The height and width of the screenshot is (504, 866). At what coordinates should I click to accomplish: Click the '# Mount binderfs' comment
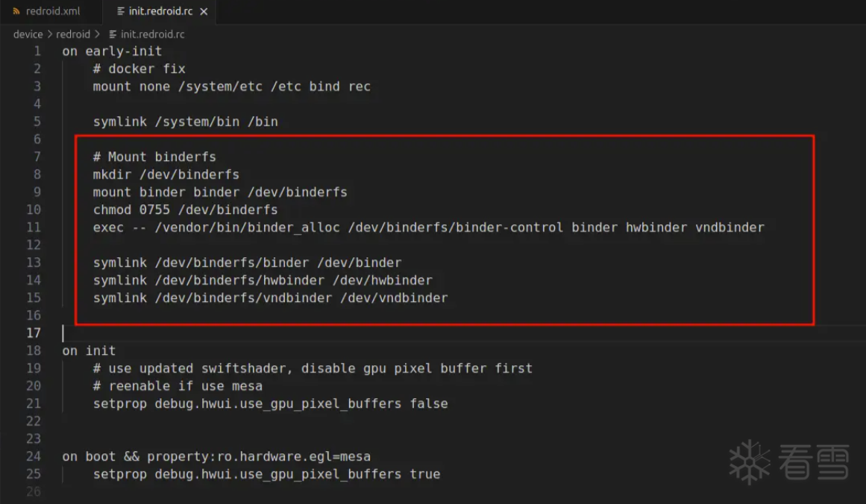(154, 157)
